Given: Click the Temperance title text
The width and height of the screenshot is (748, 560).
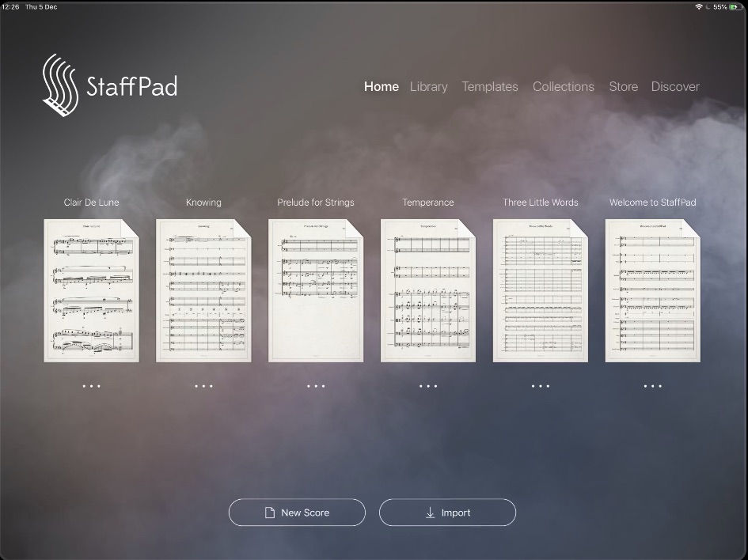Looking at the screenshot, I should point(428,202).
